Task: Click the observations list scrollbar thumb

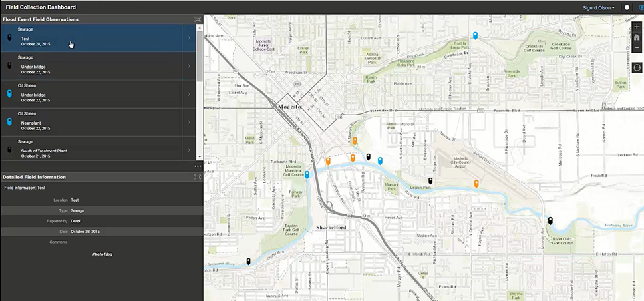Action: (200, 55)
